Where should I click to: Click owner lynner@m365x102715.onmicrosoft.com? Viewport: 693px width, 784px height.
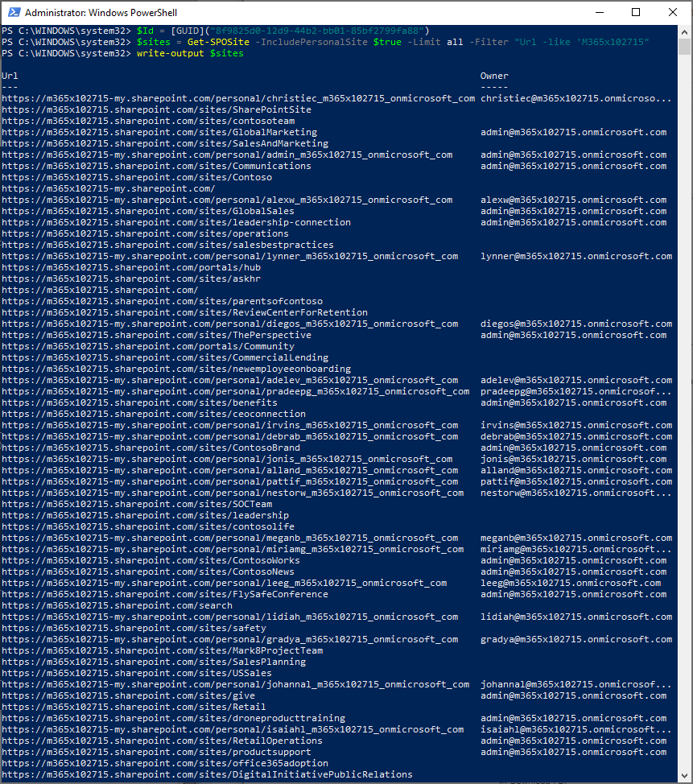(576, 256)
